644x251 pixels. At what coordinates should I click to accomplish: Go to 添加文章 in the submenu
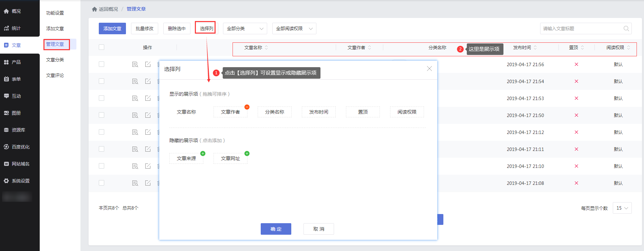click(55, 28)
